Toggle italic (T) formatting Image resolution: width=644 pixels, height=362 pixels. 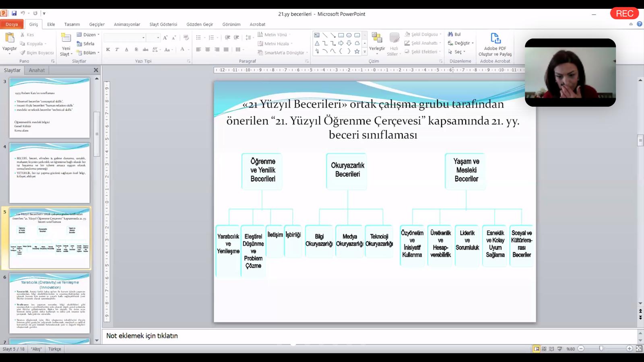(117, 49)
